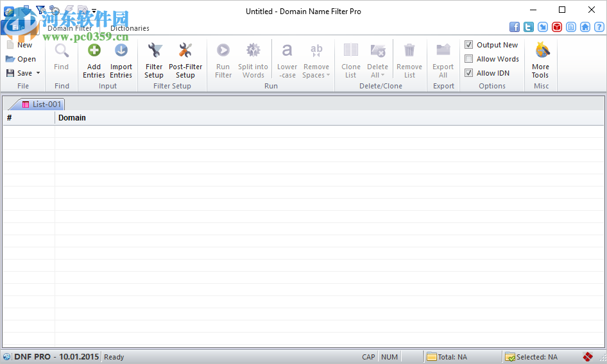Open the quick access toolbar customize arrow

[x=94, y=10]
